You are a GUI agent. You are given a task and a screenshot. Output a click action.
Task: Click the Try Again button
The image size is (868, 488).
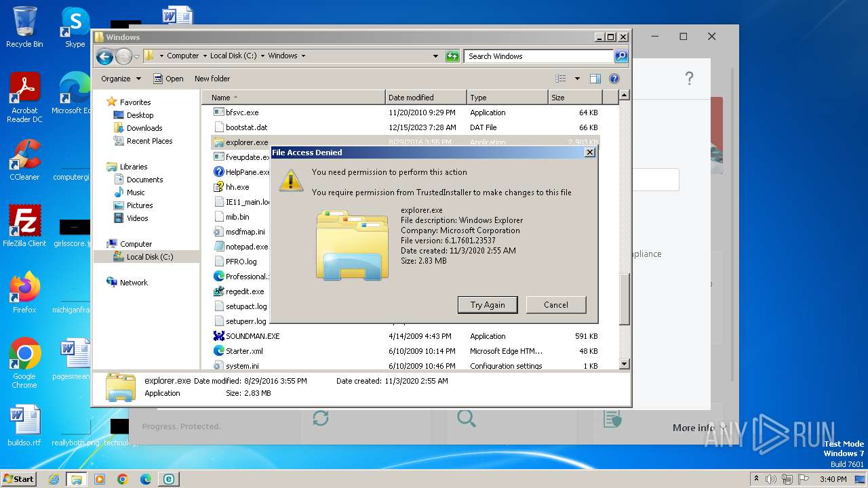pyautogui.click(x=488, y=305)
